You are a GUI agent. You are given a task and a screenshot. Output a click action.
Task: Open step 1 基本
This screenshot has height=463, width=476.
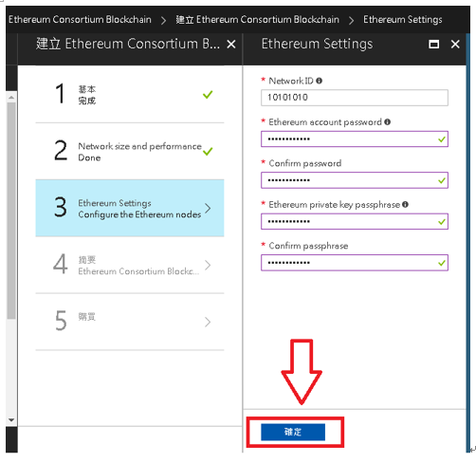(130, 94)
